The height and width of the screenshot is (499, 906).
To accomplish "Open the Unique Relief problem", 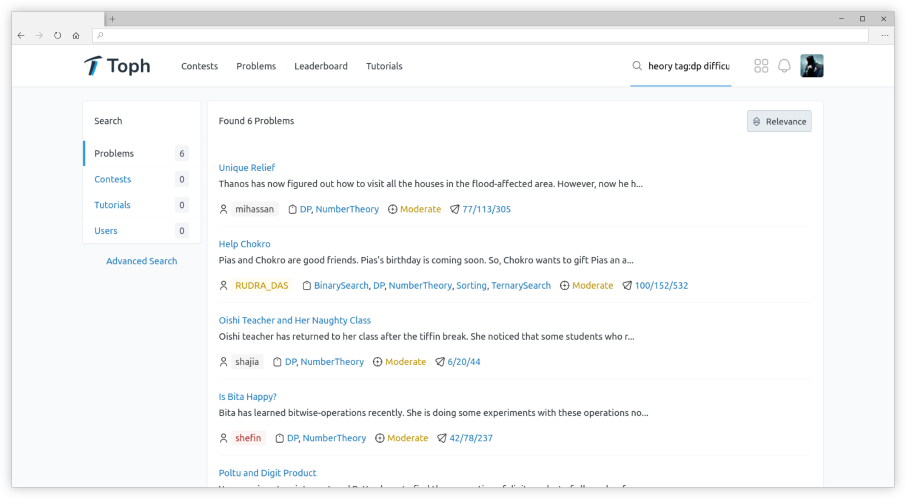I will tap(247, 167).
